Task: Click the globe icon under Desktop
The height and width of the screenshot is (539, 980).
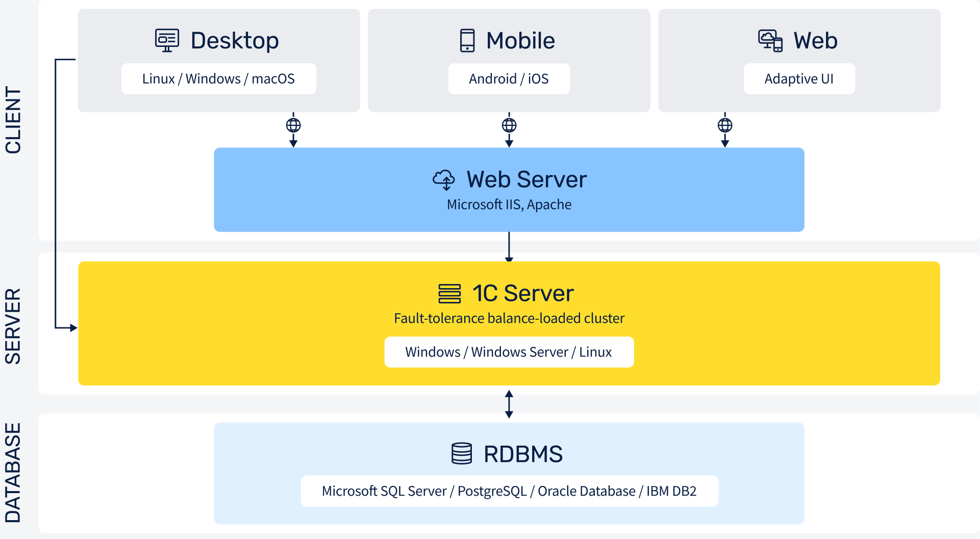Action: click(x=293, y=125)
